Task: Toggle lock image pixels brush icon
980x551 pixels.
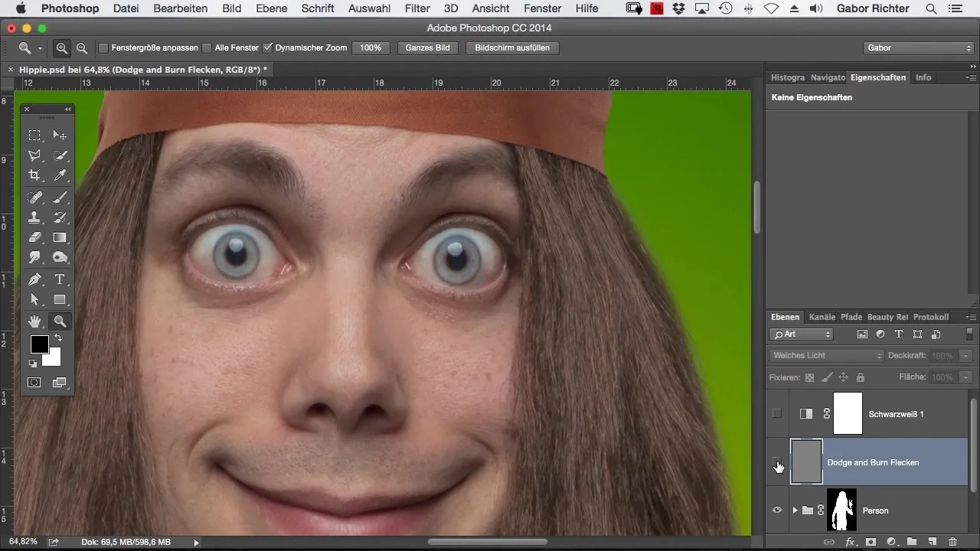Action: 826,377
